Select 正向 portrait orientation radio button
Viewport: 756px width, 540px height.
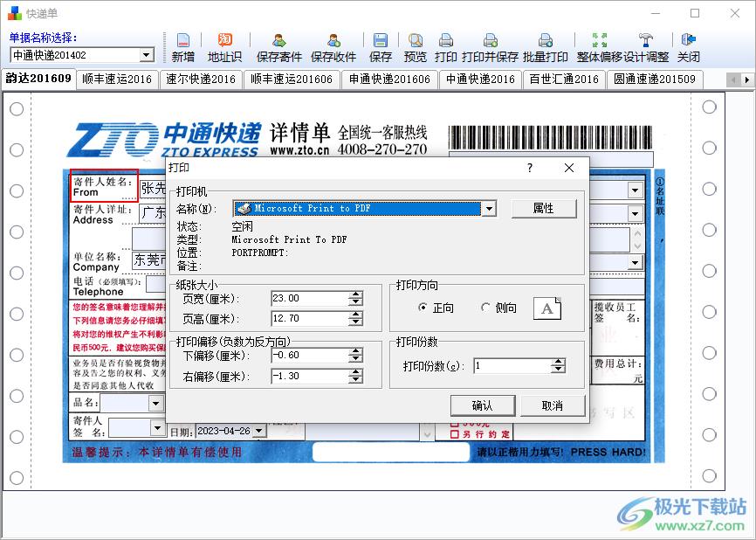tap(423, 308)
